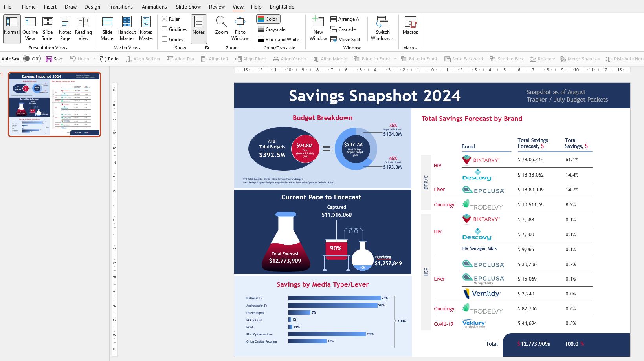This screenshot has width=644, height=361.
Task: Open Slide Sorter view
Action: pyautogui.click(x=48, y=29)
